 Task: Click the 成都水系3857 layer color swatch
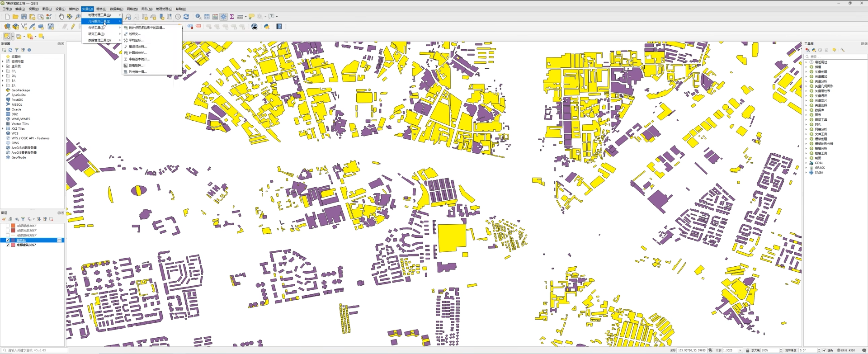(x=13, y=231)
